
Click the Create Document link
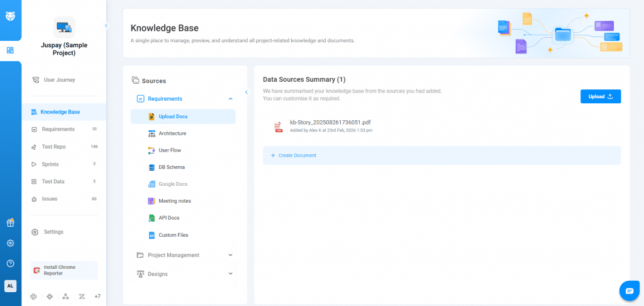tap(297, 156)
